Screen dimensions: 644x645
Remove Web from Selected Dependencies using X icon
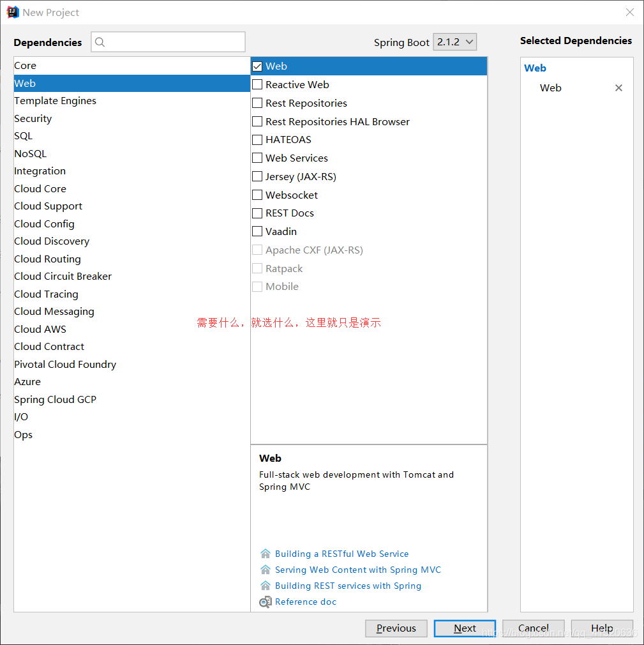618,87
